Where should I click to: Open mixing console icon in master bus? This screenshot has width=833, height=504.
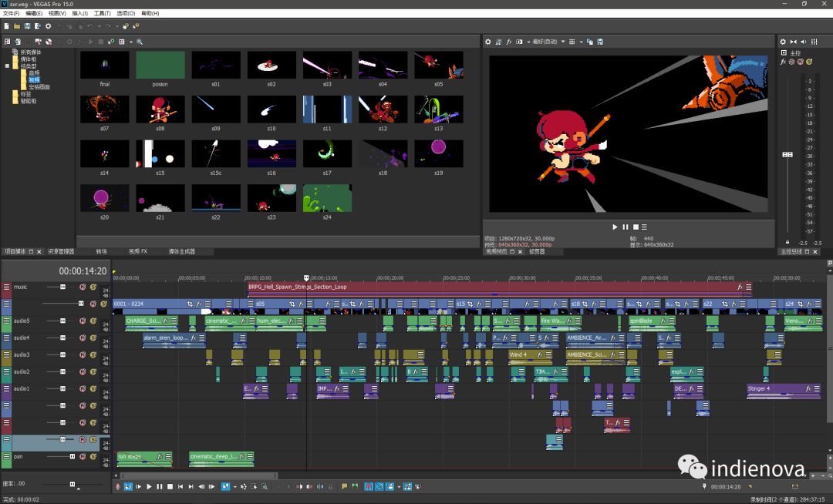click(814, 42)
